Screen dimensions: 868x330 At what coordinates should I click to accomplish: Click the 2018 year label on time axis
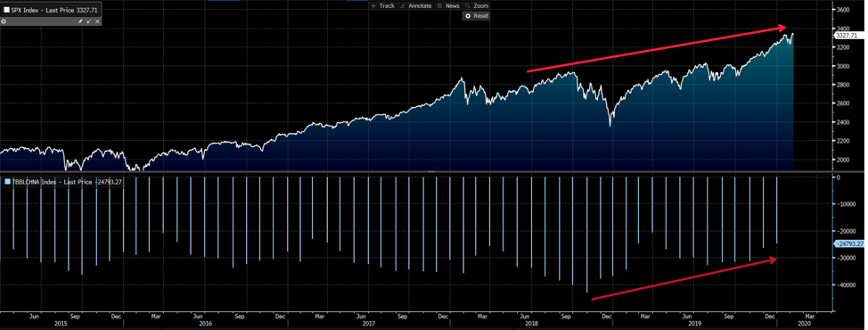click(531, 324)
